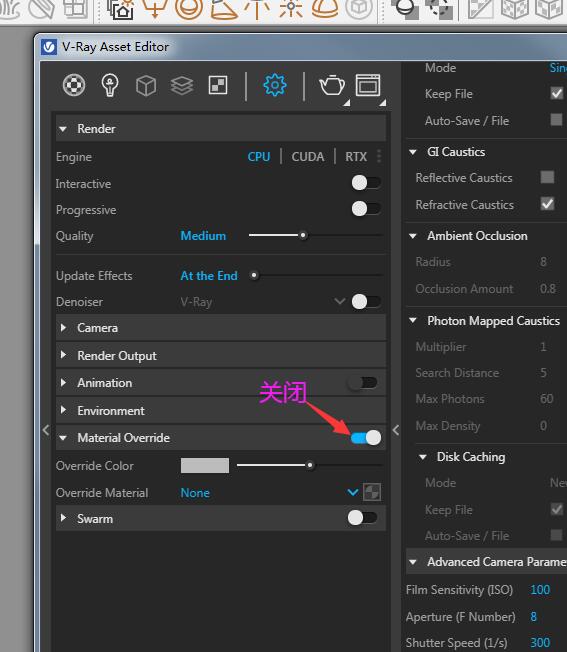This screenshot has width=567, height=652.
Task: Click the left panel collapse arrow
Action: tap(46, 430)
